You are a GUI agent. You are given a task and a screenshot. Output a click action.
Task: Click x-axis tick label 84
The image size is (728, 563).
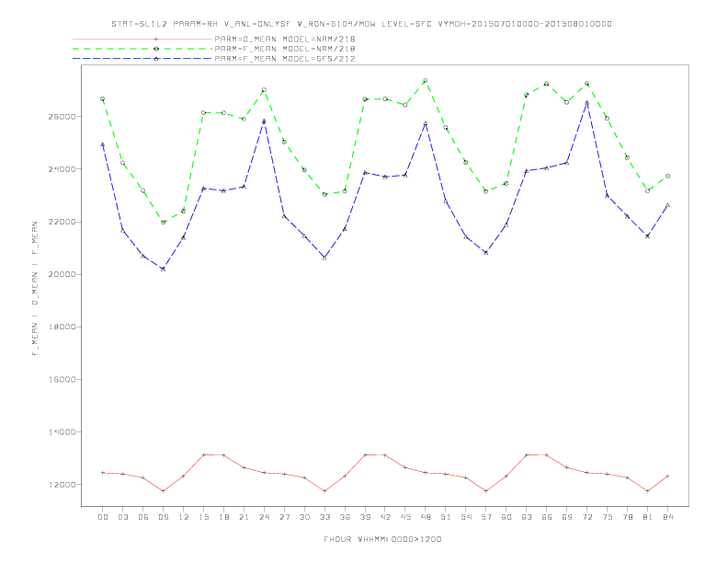[x=668, y=517]
